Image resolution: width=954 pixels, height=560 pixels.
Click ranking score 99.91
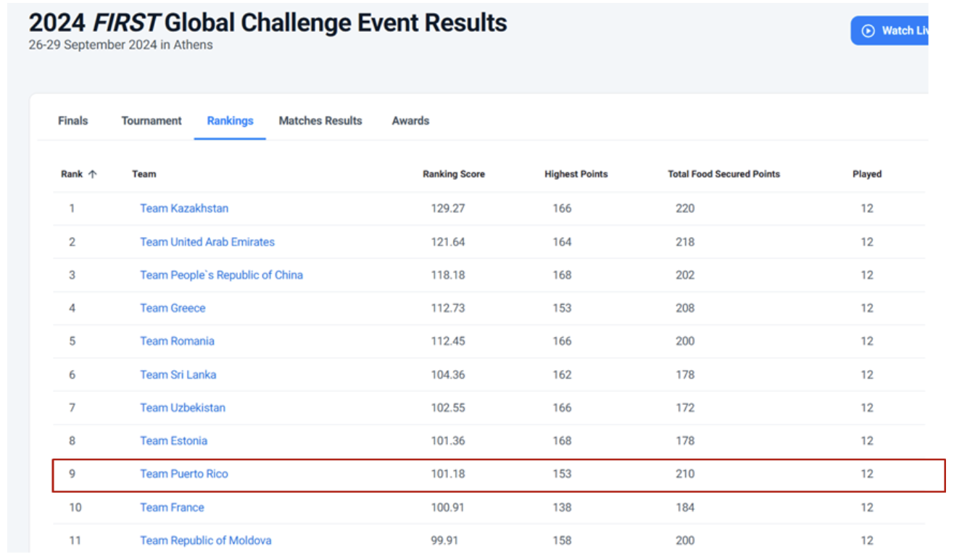pos(444,540)
